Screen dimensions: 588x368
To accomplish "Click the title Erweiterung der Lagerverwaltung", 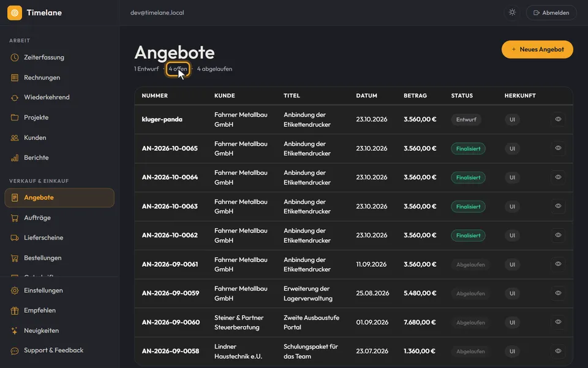I will coord(308,294).
